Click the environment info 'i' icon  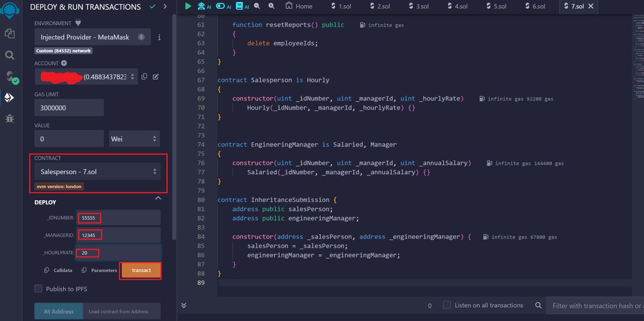click(x=159, y=38)
